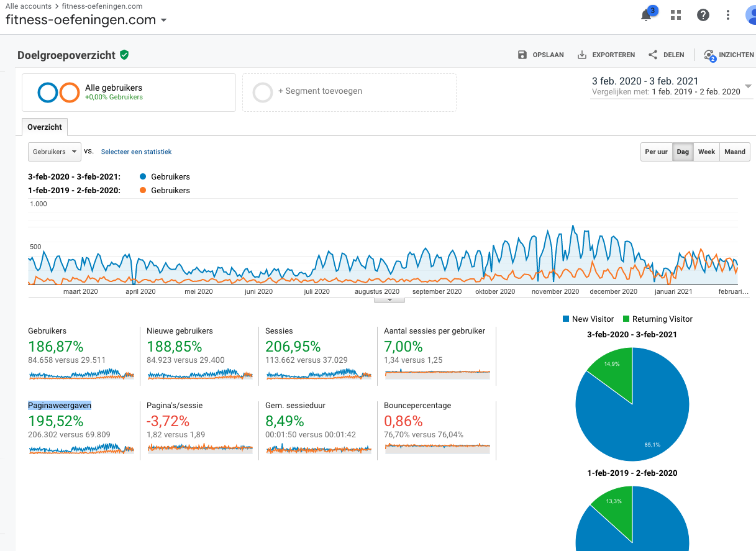Click the empty segment circle icon
This screenshot has height=551, width=756.
coord(263,93)
